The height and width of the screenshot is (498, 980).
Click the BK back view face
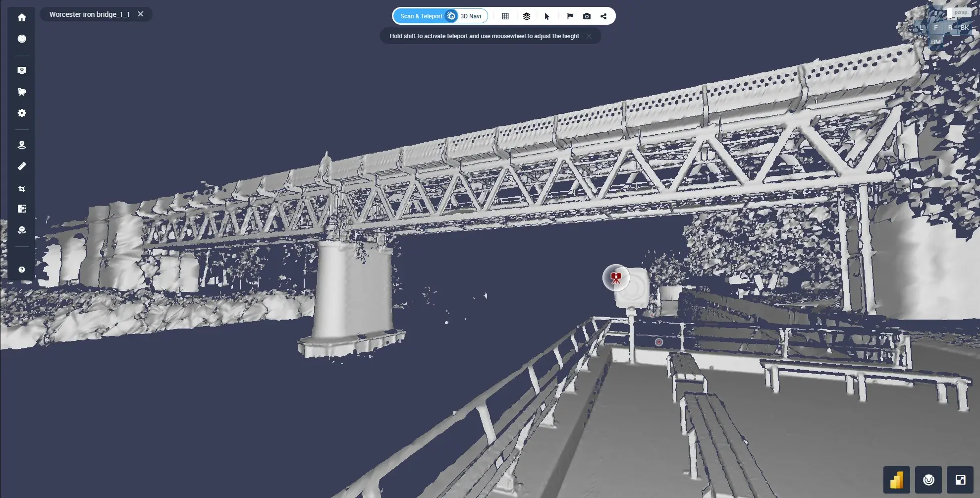(x=964, y=28)
